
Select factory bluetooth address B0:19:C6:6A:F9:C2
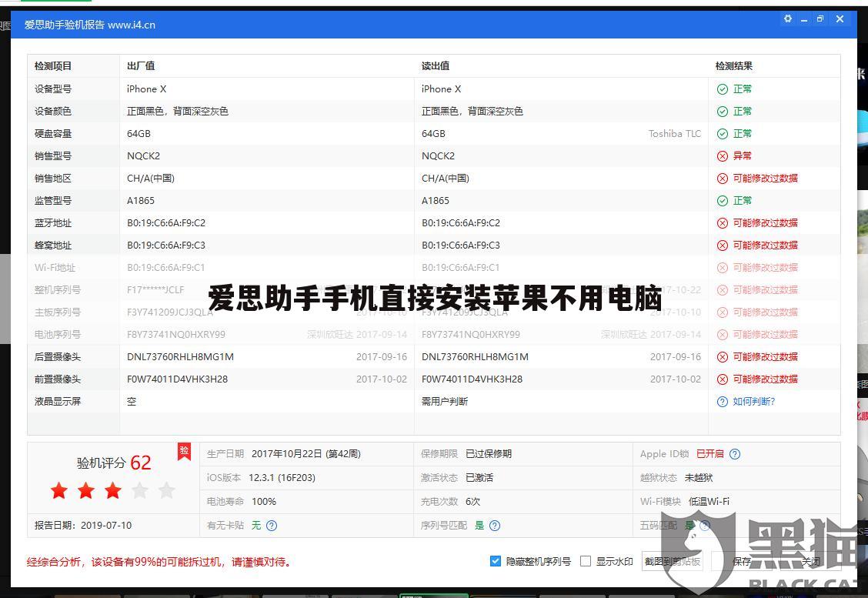166,223
